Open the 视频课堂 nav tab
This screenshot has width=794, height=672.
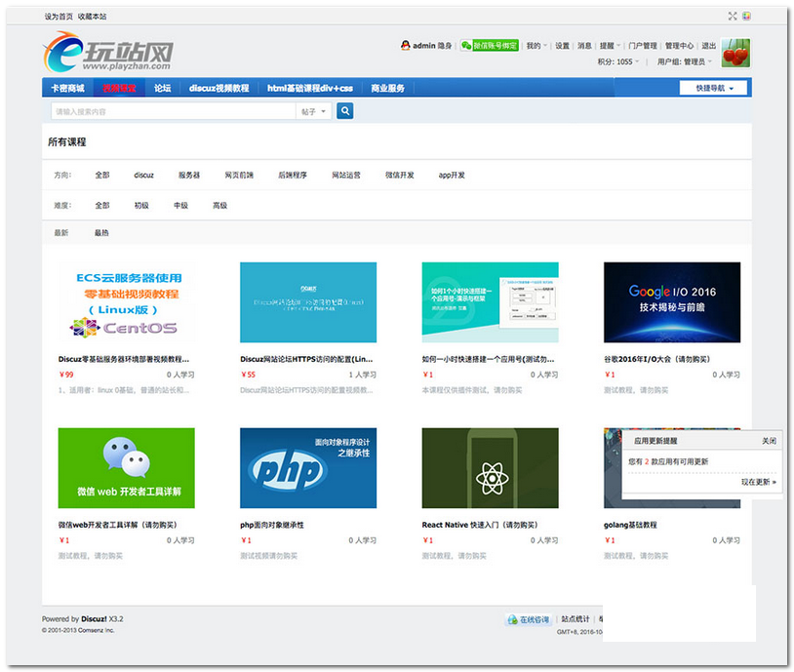119,88
